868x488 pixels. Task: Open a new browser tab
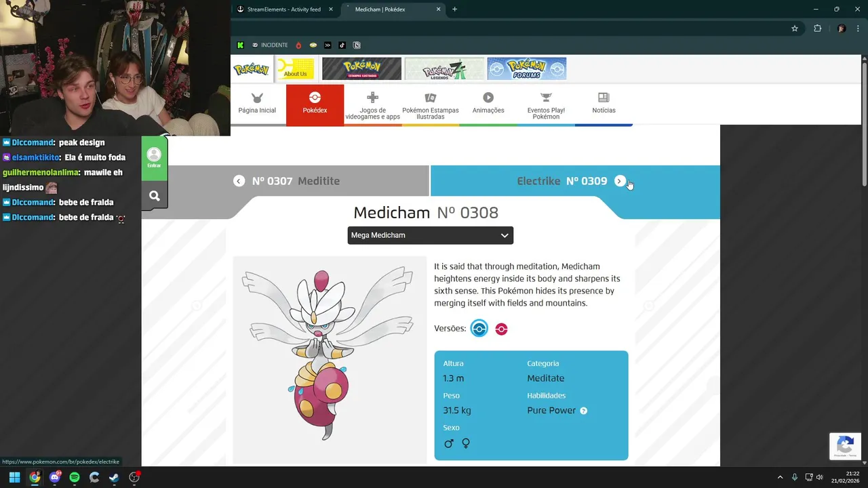point(454,9)
